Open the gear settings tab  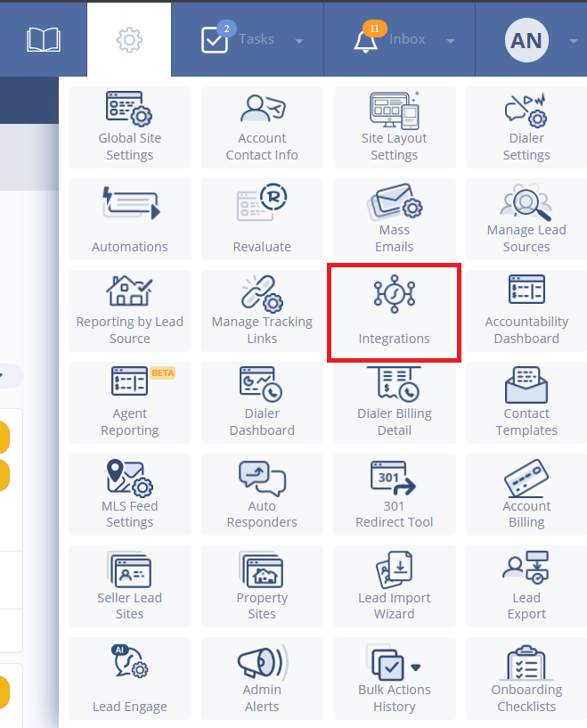129,40
